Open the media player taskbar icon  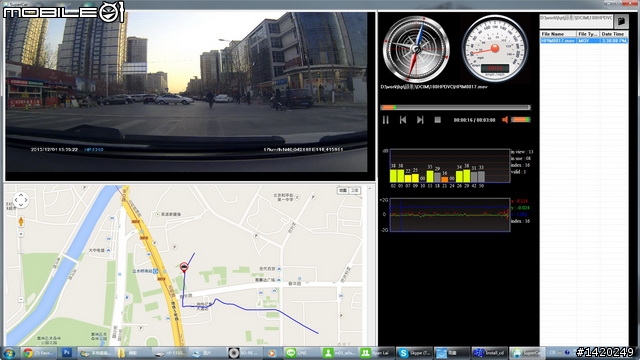pyautogui.click(x=271, y=353)
